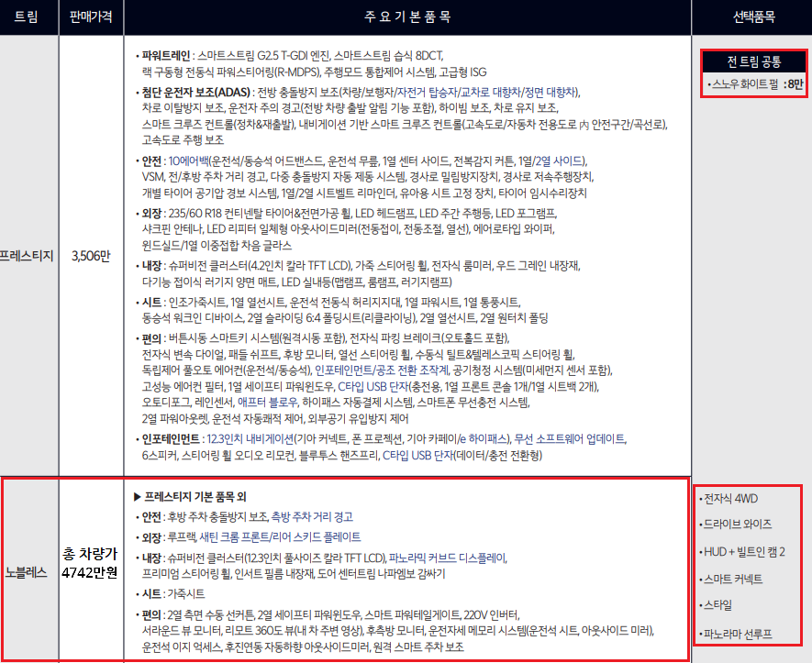Click the 총 차량가 4742만원 total

tap(90, 565)
